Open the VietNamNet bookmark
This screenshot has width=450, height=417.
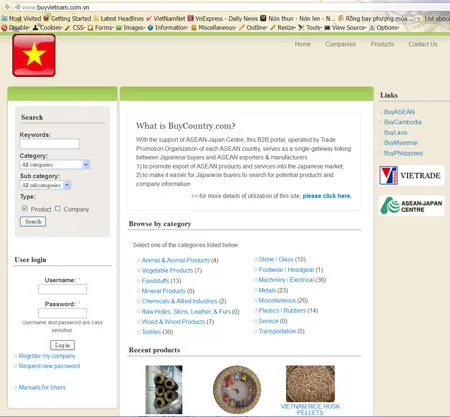coord(166,18)
